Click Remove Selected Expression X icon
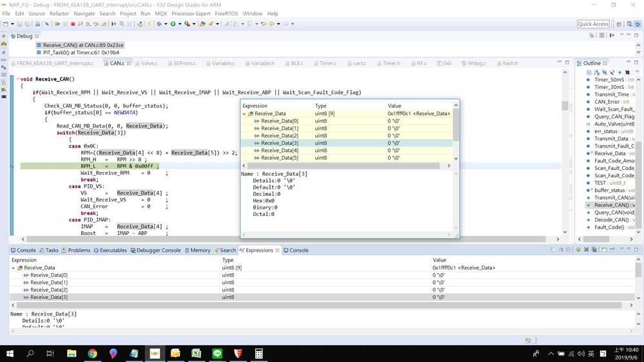Viewport: 644px width, 362px height. pyautogui.click(x=586, y=249)
